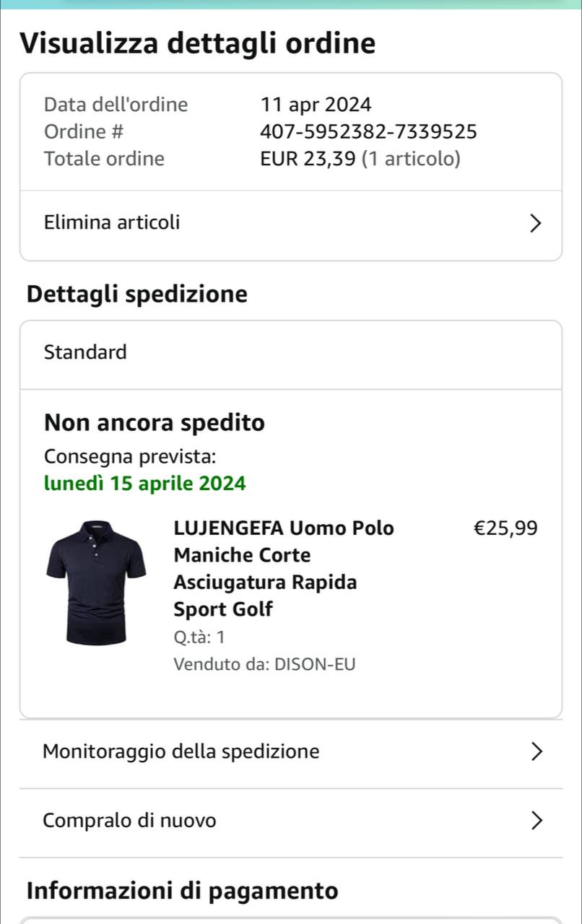Click the Venduto da DISON-EU seller text
The width and height of the screenshot is (582, 924).
264,664
